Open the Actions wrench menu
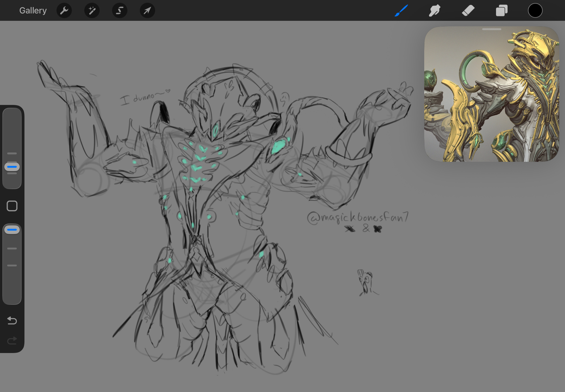The height and width of the screenshot is (392, 565). pos(64,11)
